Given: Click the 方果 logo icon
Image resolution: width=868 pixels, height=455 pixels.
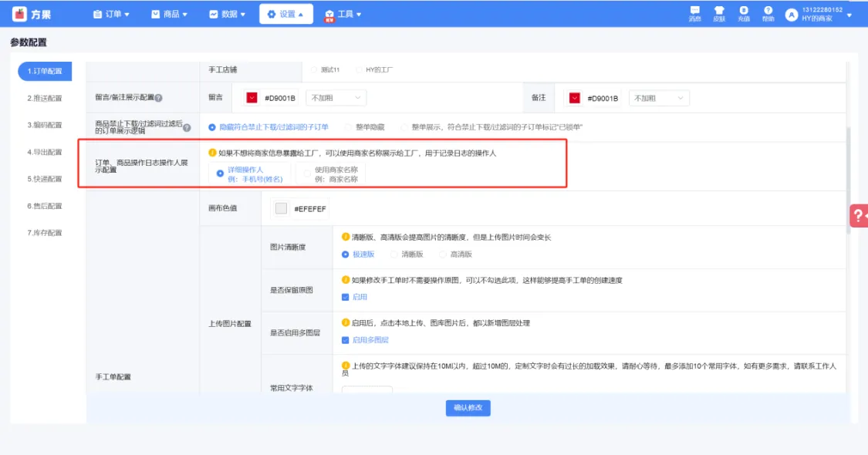Looking at the screenshot, I should 19,14.
